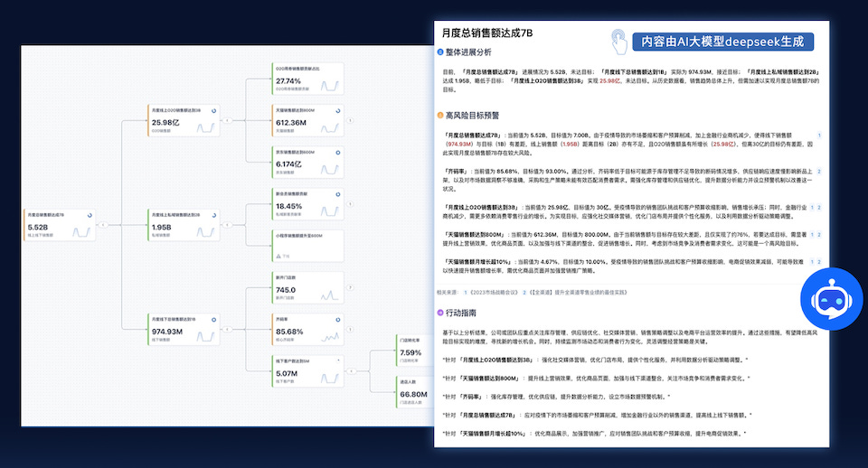
Task: Click progress ring on 25.98亿 O2O card
Action: 213,110
